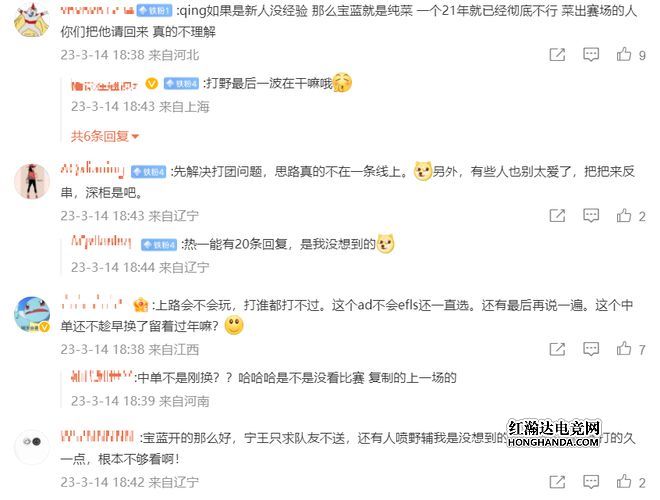Expand the 共6条回复 replies
Image resolution: width=660 pixels, height=500 pixels.
[x=105, y=136]
